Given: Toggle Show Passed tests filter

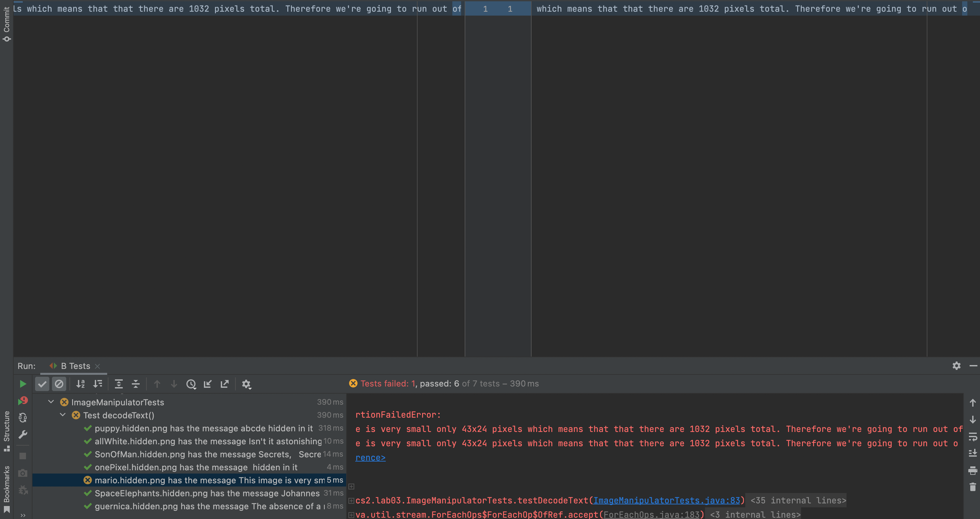Looking at the screenshot, I should coord(42,384).
